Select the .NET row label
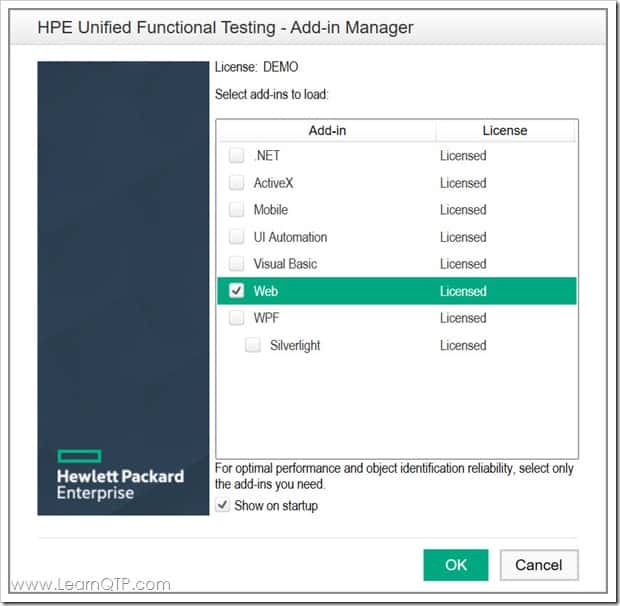 (x=267, y=155)
